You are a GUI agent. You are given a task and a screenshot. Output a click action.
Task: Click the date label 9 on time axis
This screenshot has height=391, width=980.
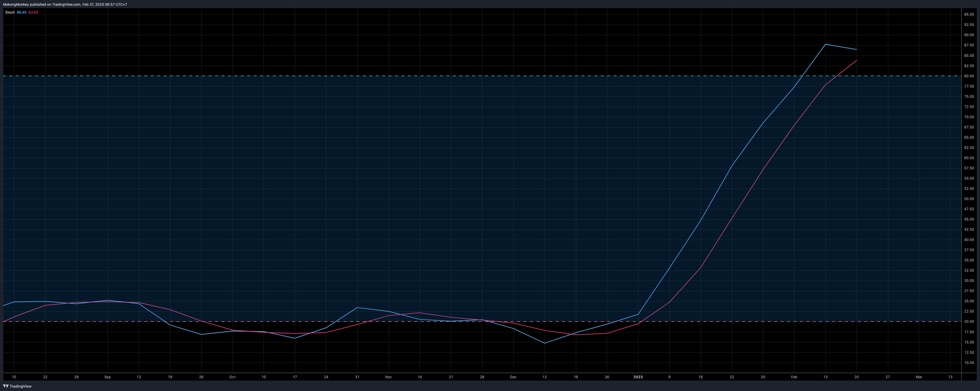(669, 377)
